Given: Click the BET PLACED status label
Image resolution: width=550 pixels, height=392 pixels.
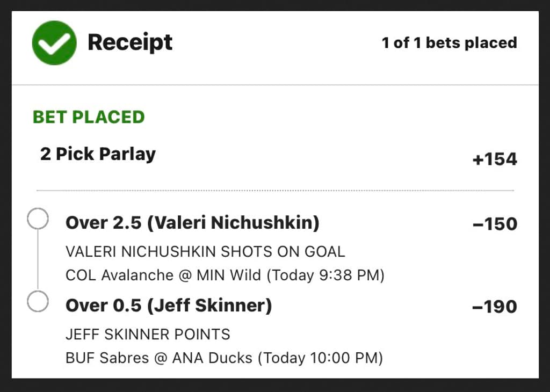Looking at the screenshot, I should (x=89, y=117).
